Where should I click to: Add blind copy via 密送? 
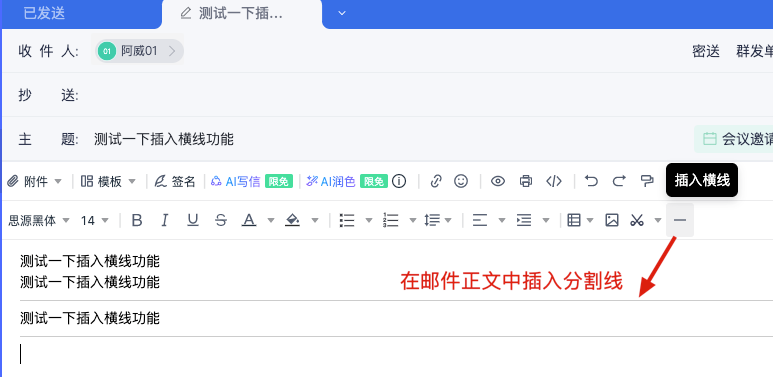click(706, 51)
